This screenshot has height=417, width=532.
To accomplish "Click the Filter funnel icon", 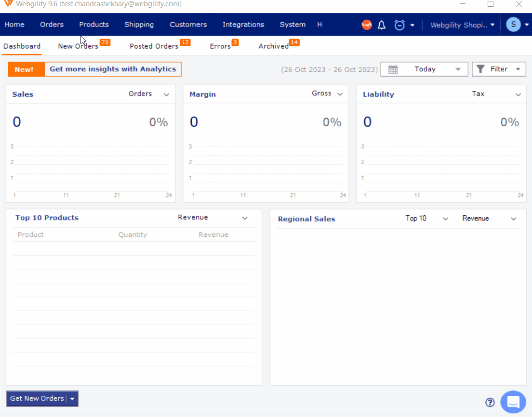I will click(x=480, y=69).
